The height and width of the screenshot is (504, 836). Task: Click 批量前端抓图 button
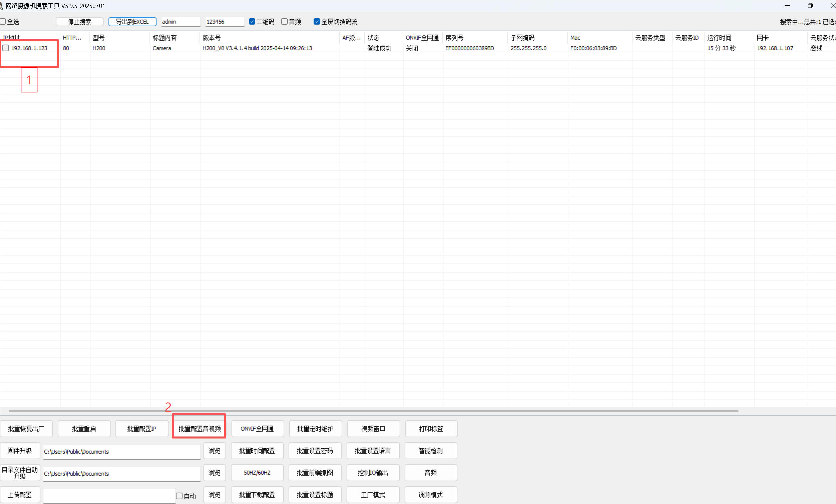315,473
